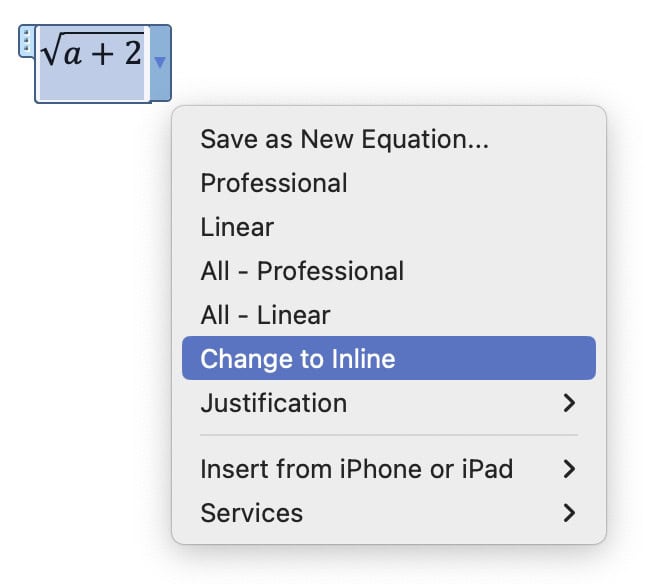The width and height of the screenshot is (660, 584).
Task: Click Change to Inline
Action: click(298, 359)
